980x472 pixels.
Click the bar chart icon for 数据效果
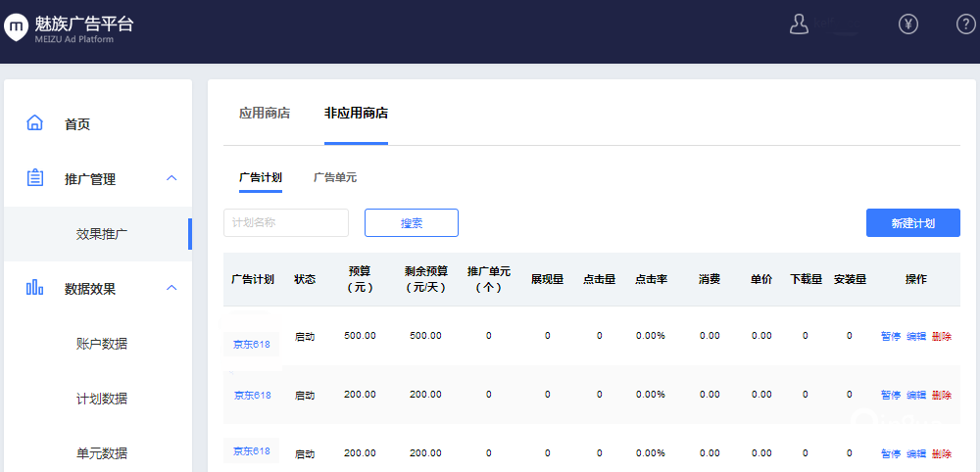[35, 288]
